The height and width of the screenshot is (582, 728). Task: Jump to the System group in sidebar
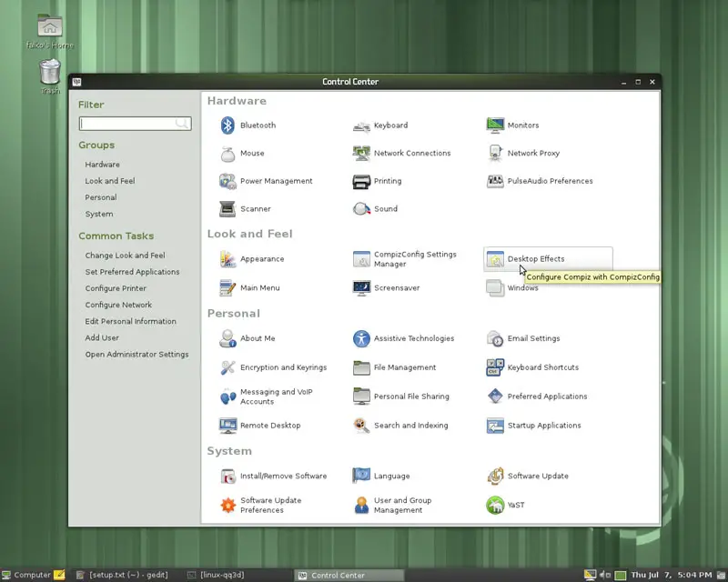(99, 214)
